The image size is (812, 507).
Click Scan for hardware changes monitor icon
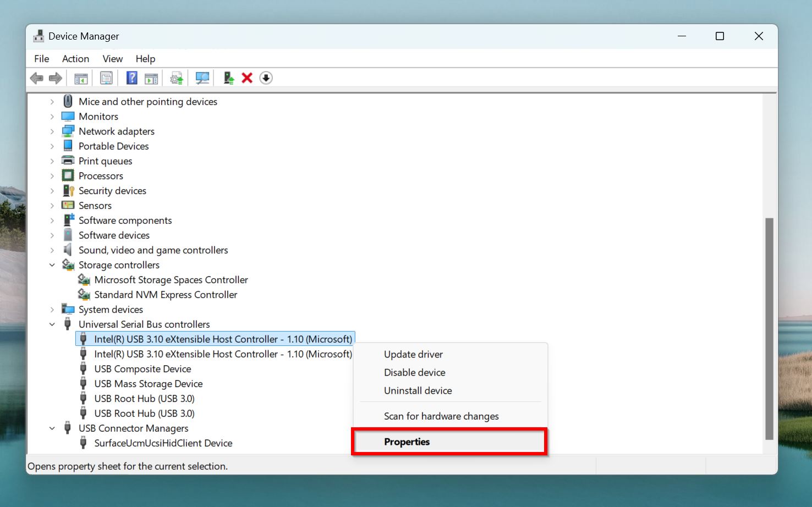coord(202,78)
